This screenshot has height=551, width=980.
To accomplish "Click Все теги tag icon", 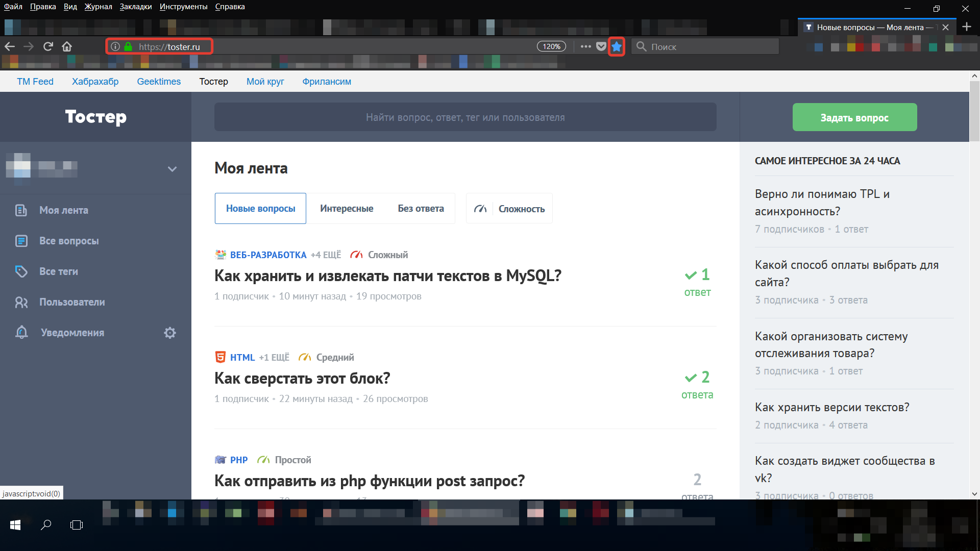I will click(21, 271).
